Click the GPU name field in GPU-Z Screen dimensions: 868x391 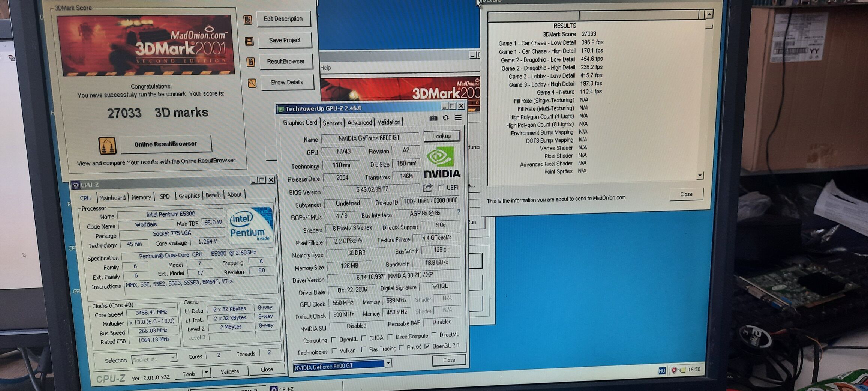tap(369, 138)
